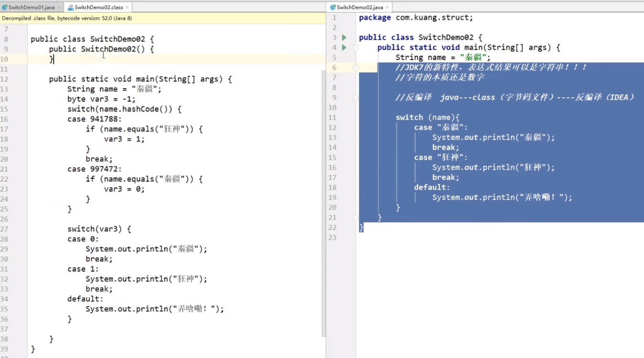Click 'if (name.equals("秦疆")) {' line
The image size is (644, 358).
click(144, 179)
